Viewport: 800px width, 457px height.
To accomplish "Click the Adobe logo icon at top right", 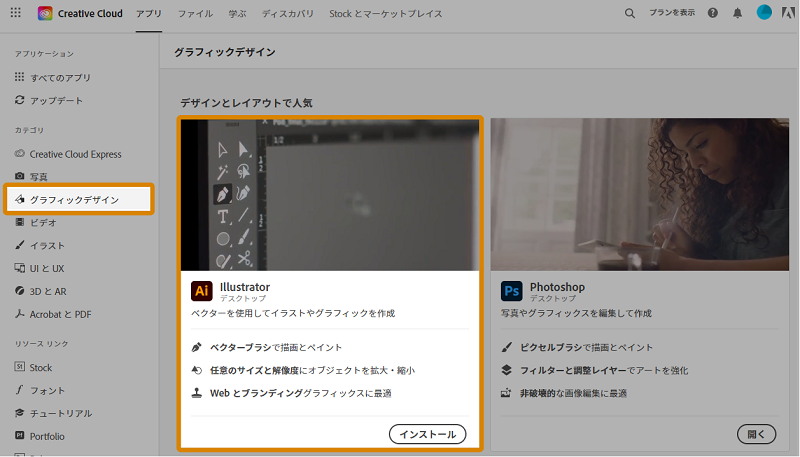I will [788, 13].
